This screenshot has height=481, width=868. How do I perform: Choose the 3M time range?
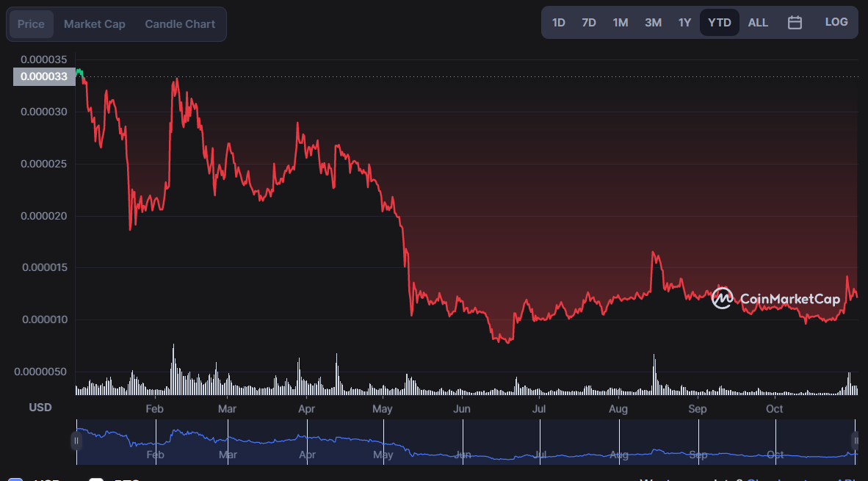[x=653, y=23]
